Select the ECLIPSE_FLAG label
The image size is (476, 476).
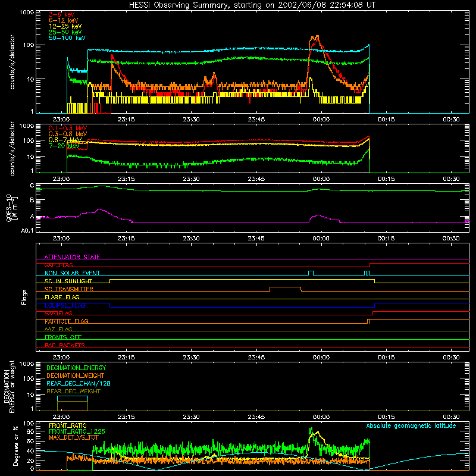coord(65,305)
